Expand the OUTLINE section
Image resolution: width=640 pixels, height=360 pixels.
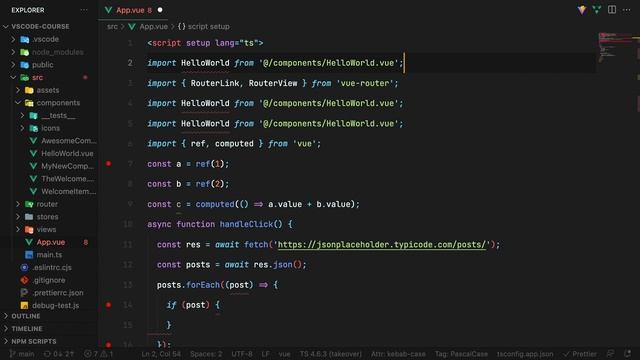click(25, 316)
